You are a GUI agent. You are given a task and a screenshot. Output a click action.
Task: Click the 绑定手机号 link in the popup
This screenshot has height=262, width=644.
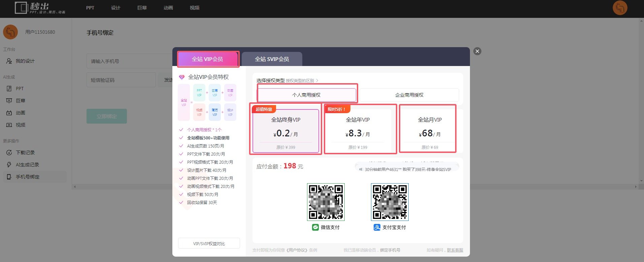[x=390, y=250]
